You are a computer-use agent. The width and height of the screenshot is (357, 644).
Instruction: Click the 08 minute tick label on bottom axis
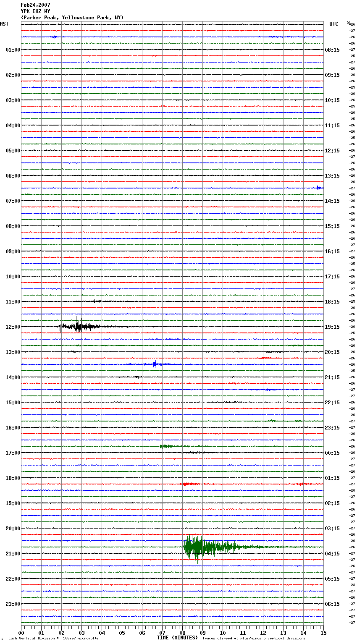(x=182, y=633)
